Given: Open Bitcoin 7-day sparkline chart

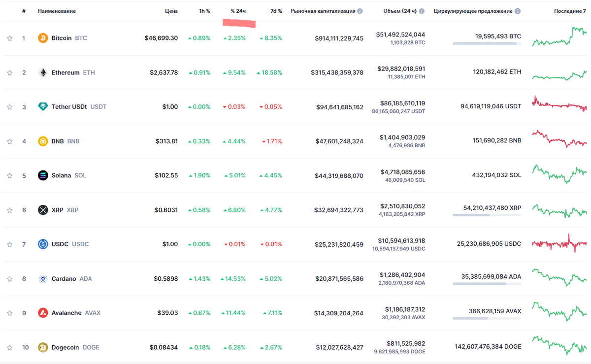Looking at the screenshot, I should (559, 37).
